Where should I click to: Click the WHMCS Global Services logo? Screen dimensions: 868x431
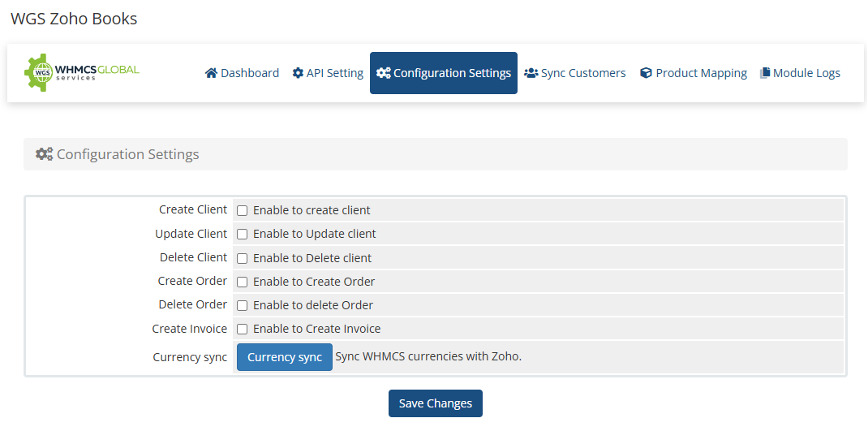tap(82, 72)
